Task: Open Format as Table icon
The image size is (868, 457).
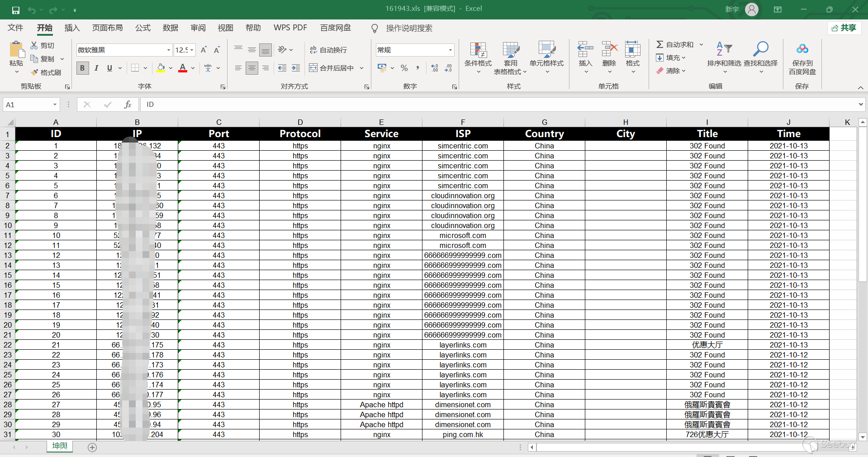Action: (511, 50)
